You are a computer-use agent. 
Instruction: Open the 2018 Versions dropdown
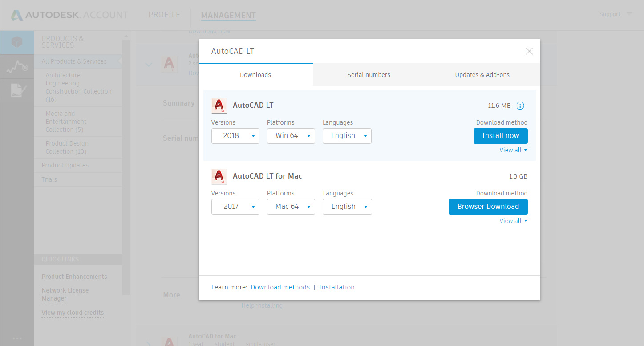click(235, 136)
